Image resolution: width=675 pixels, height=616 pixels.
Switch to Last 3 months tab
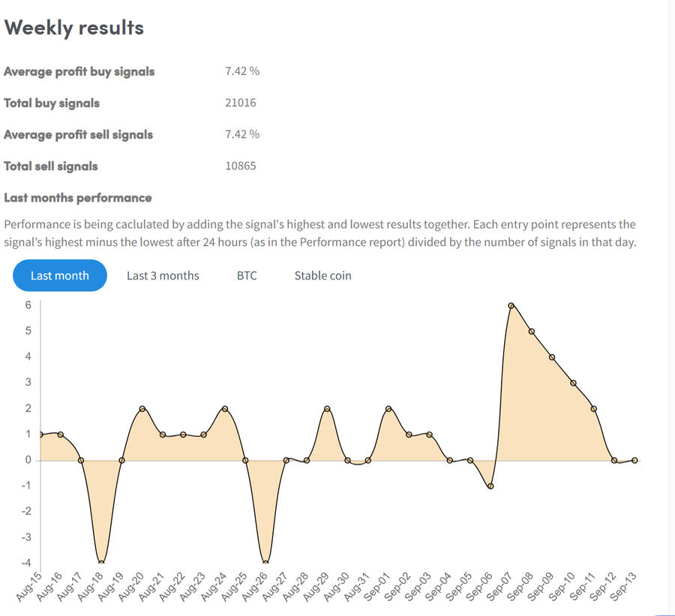click(x=163, y=276)
